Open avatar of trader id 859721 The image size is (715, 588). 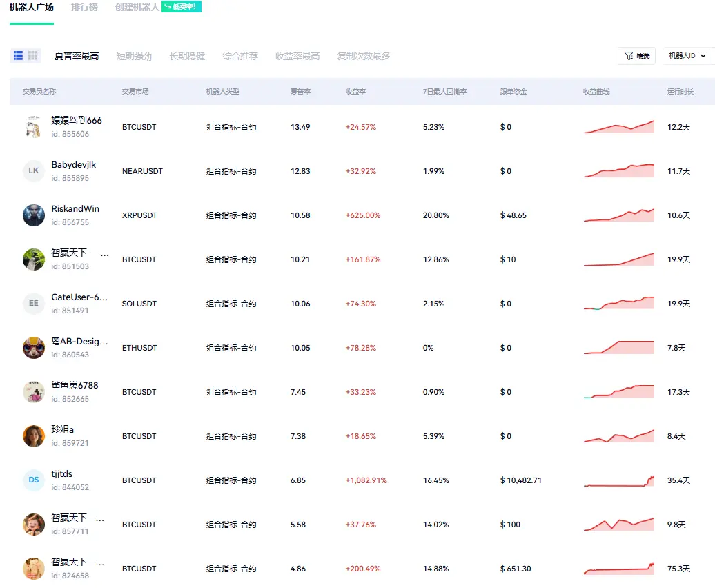point(34,436)
